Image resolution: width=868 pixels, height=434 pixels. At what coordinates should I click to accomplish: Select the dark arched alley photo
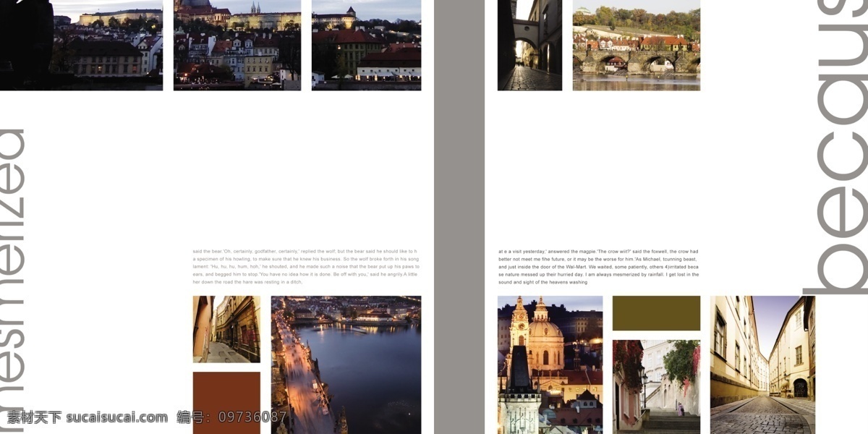pos(529,45)
